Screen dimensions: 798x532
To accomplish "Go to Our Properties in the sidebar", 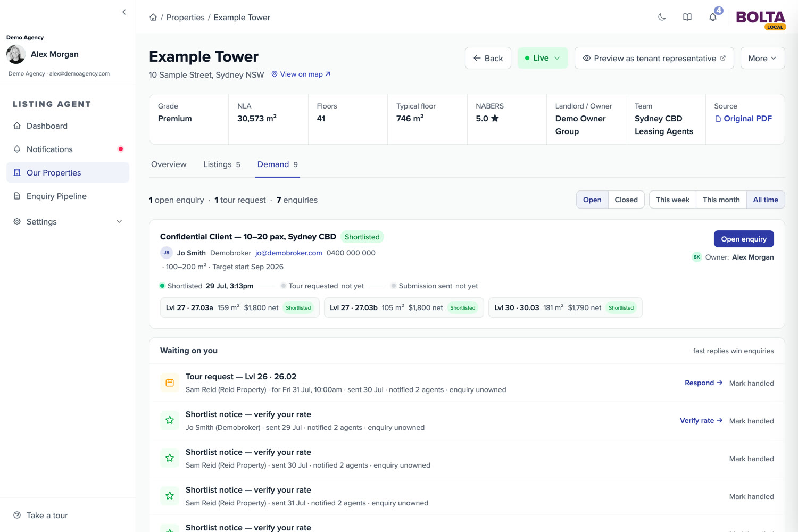I will click(68, 173).
